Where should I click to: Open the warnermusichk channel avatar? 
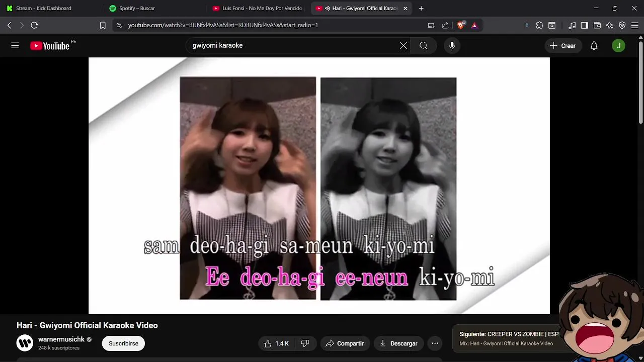(x=25, y=343)
